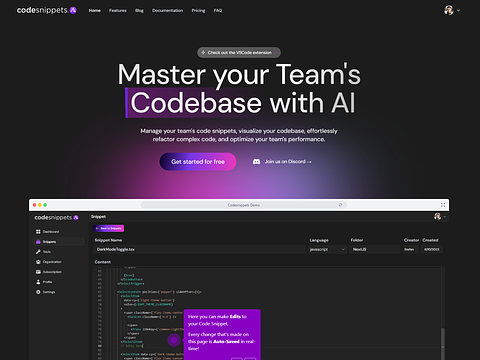The width and height of the screenshot is (480, 360).
Task: Expand the demo window fullscreen icon
Action: 443,205
